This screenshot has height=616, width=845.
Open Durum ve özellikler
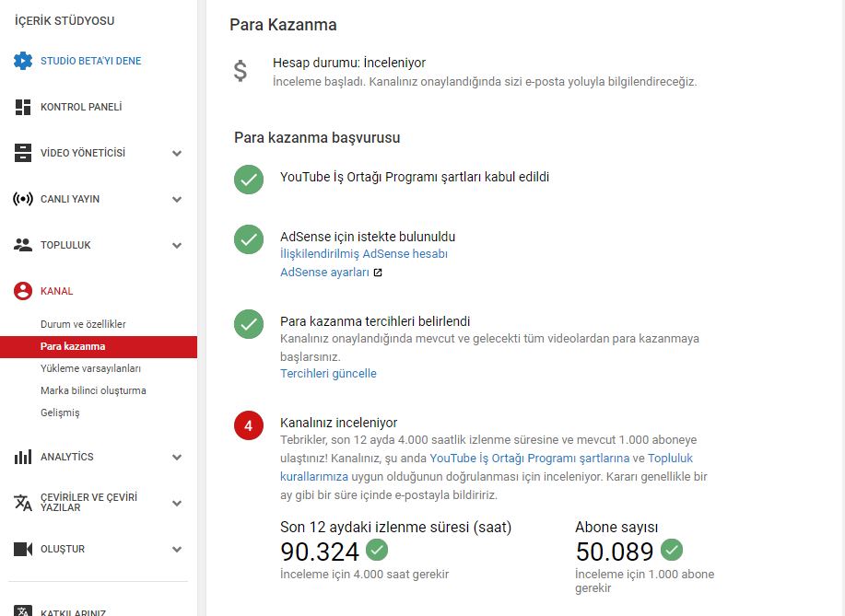pyautogui.click(x=83, y=324)
